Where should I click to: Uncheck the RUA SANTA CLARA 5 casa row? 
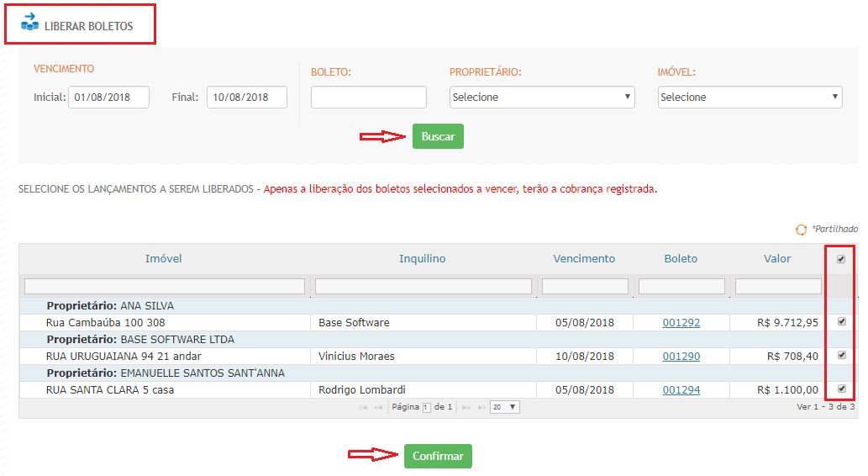coord(841,389)
